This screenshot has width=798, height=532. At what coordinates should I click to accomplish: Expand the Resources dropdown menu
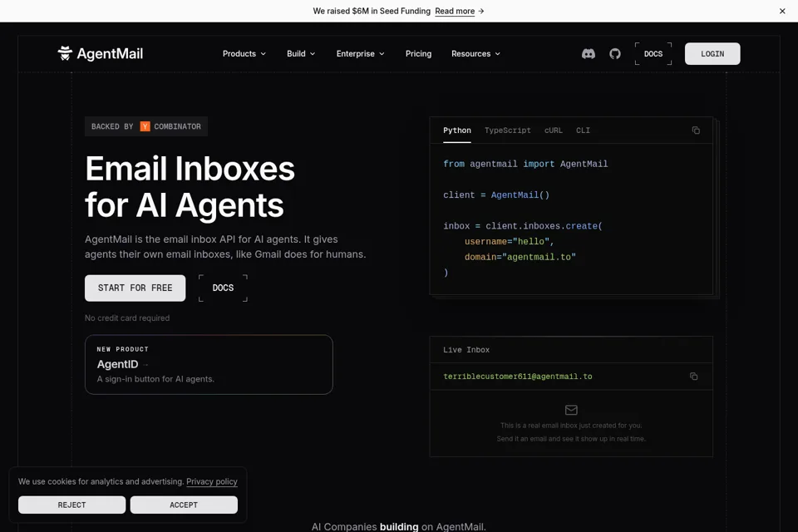475,53
